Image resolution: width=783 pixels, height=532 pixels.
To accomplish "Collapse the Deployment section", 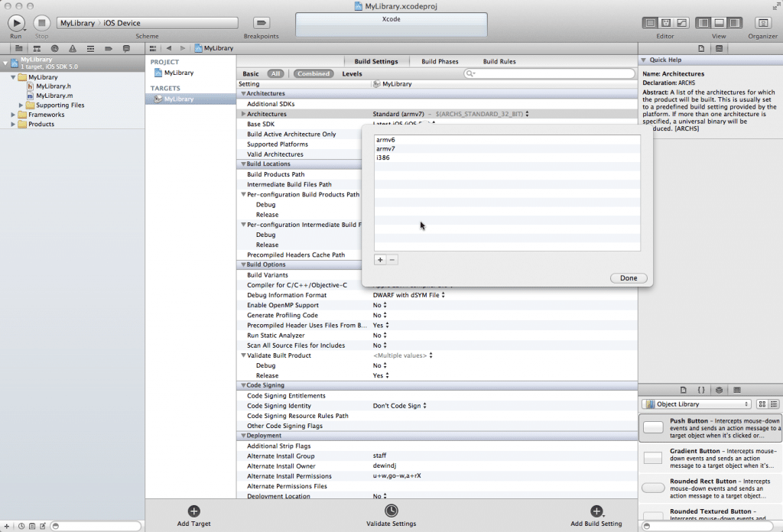I will tap(243, 436).
